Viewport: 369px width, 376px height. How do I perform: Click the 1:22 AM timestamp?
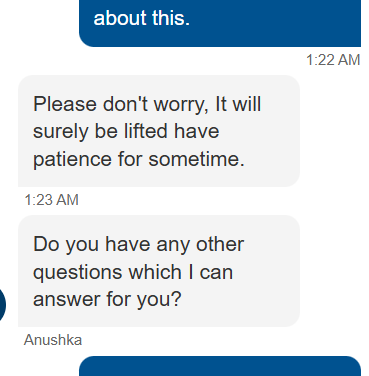click(x=333, y=60)
